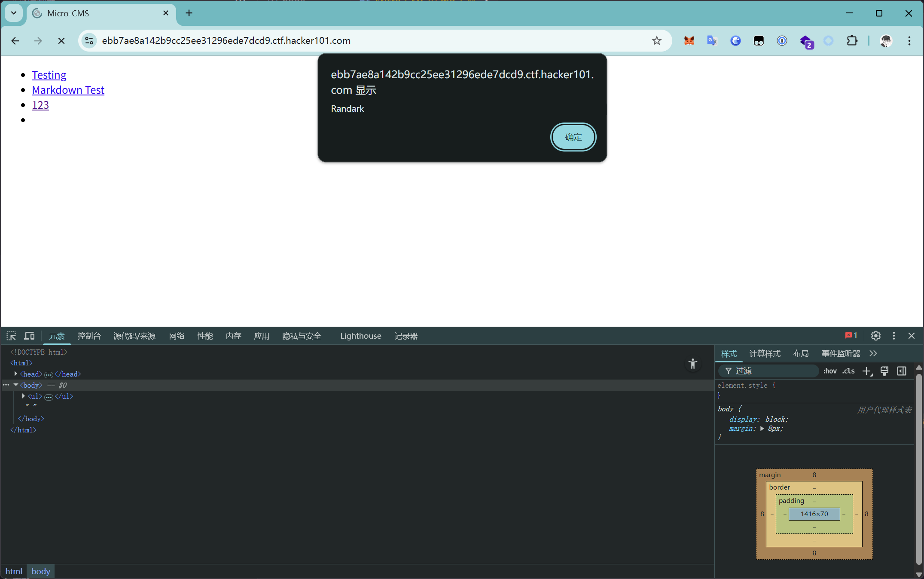
Task: Show more style pane tabs chevron
Action: point(873,353)
